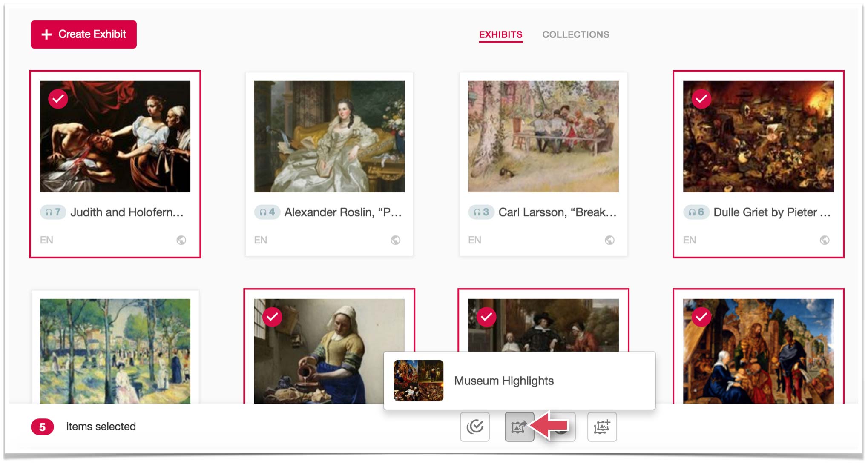Choose Museum Highlights from the collection popup

(503, 381)
